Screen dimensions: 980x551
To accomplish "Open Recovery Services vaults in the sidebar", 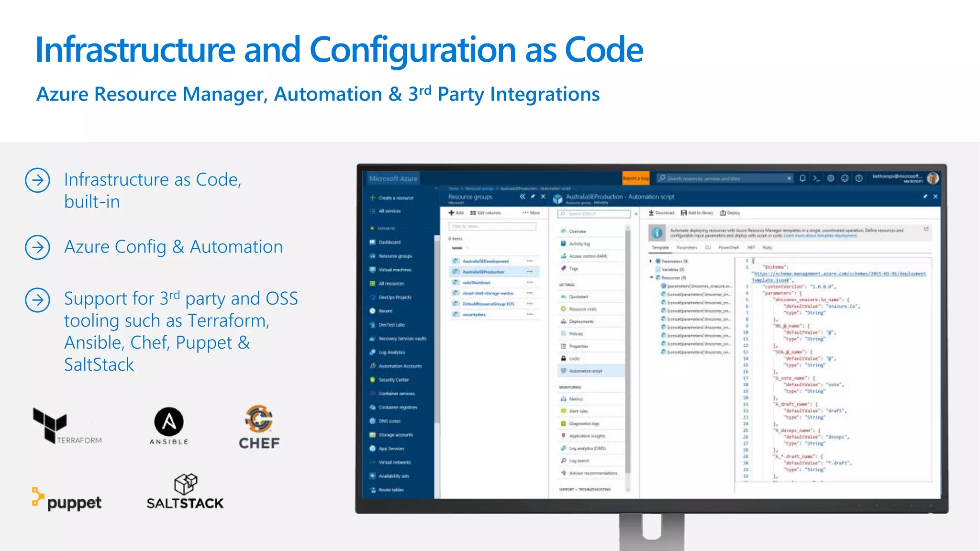I will (x=398, y=339).
